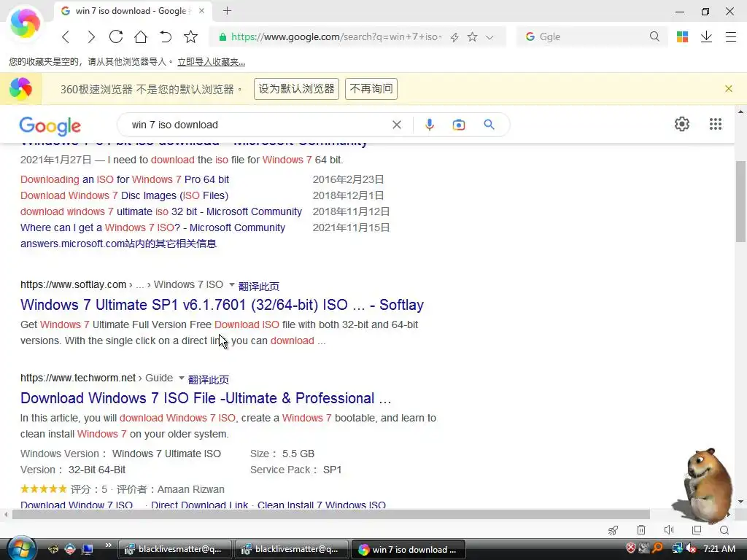Open the Direct Download Link sitelink
Viewport: 747px width, 560px height.
pos(200,505)
